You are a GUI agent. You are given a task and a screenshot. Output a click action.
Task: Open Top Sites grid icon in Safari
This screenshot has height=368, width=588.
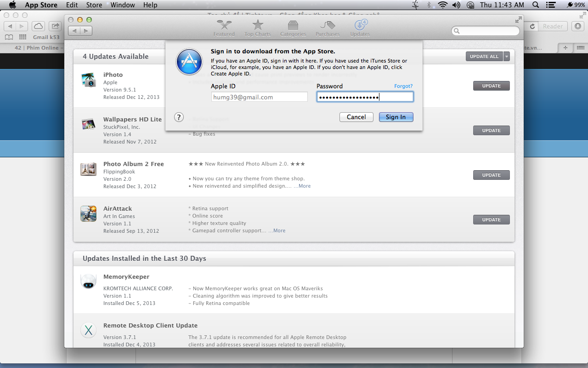click(x=23, y=37)
